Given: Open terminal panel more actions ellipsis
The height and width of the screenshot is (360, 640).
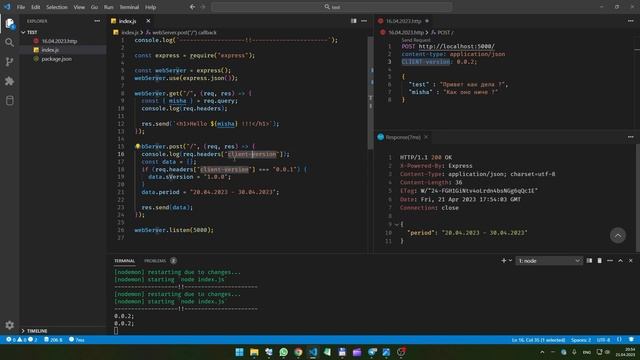Looking at the screenshot, I should tap(610, 260).
